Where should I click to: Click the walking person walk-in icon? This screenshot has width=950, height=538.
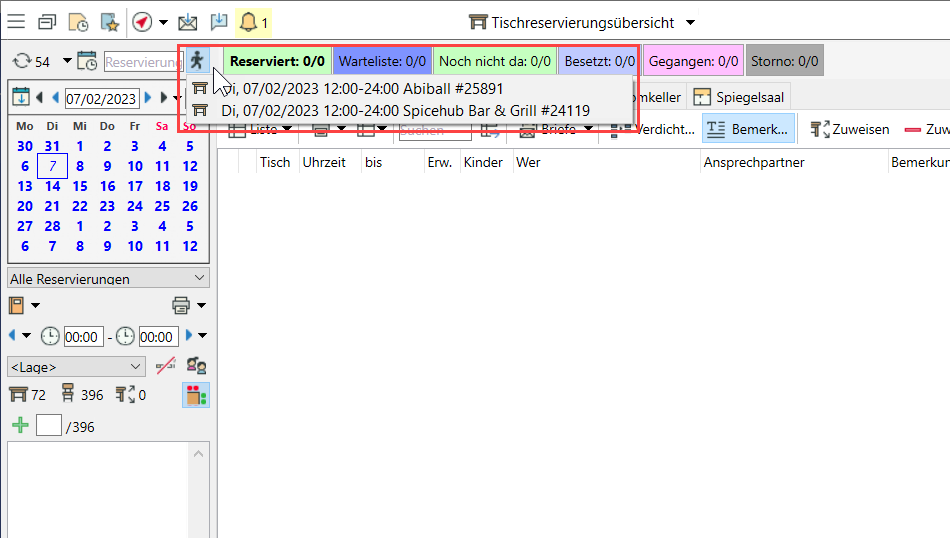(x=200, y=61)
